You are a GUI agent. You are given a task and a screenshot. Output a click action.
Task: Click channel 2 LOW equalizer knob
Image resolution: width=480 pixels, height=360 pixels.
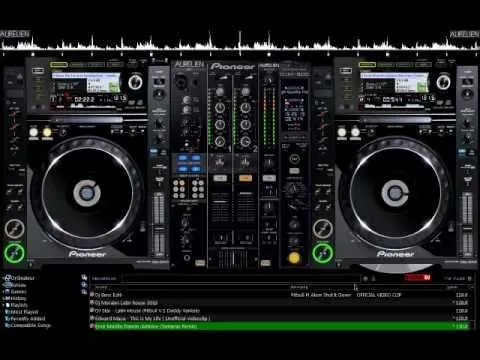pos(246,141)
